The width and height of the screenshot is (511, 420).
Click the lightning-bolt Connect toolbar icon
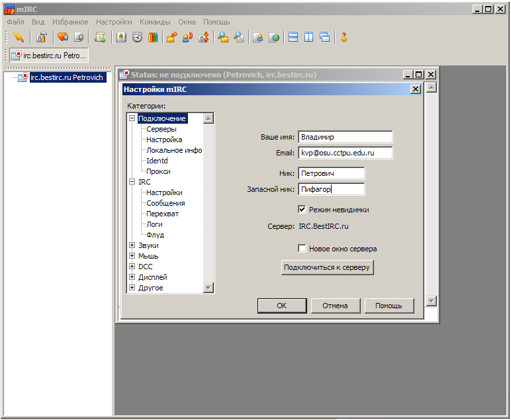tap(19, 37)
